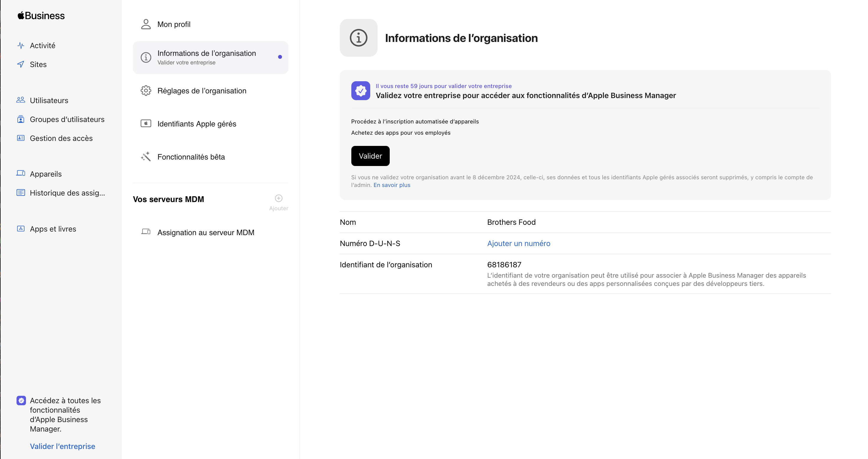The height and width of the screenshot is (459, 868).
Task: Click the Numéro D-U-N-S label
Action: (x=370, y=243)
